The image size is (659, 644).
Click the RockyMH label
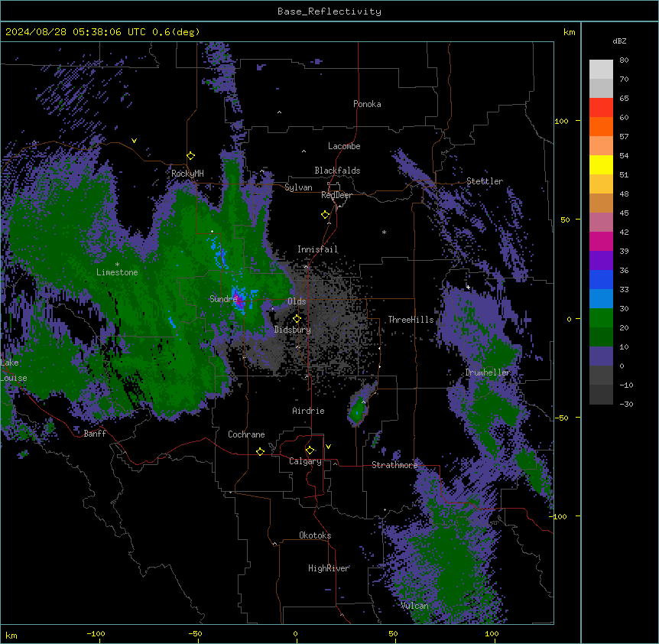[187, 174]
